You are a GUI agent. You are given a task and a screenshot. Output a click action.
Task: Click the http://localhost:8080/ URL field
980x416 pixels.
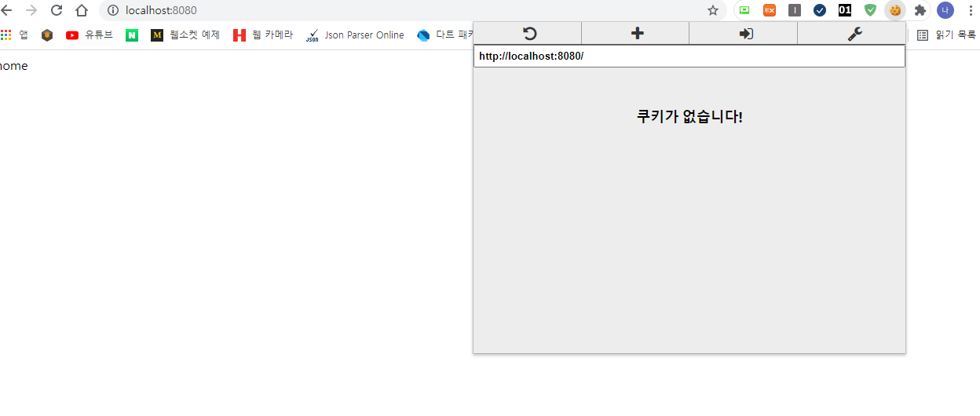[x=689, y=56]
